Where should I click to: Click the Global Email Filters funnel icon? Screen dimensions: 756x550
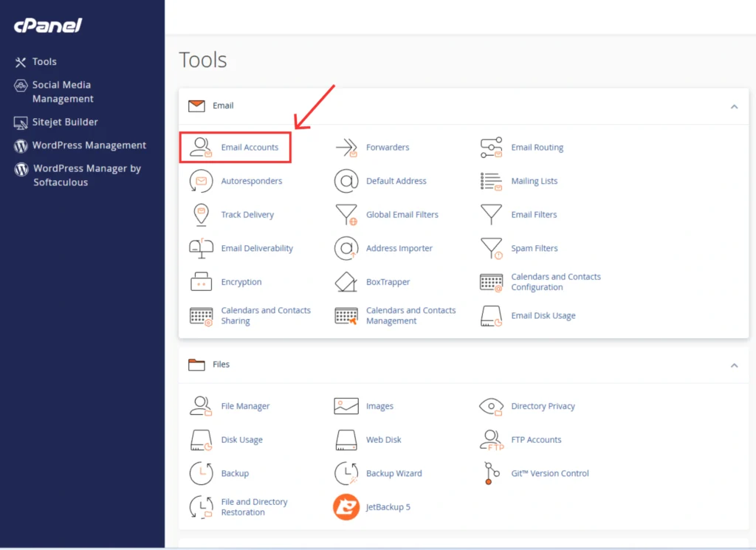(x=346, y=215)
